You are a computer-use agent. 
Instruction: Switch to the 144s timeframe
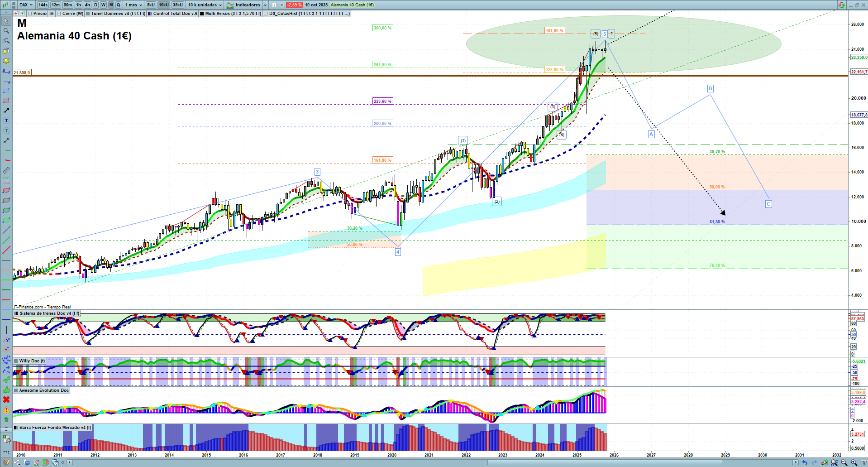43,5
